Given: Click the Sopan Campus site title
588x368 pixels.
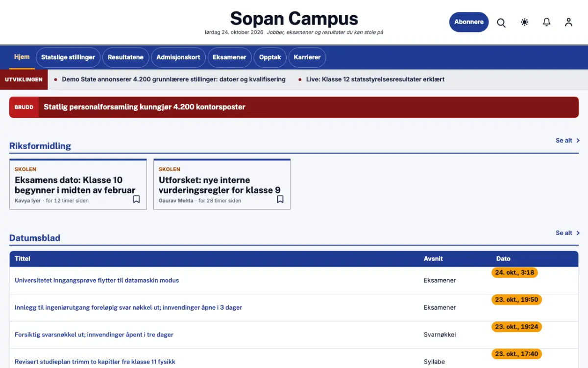Looking at the screenshot, I should point(294,19).
